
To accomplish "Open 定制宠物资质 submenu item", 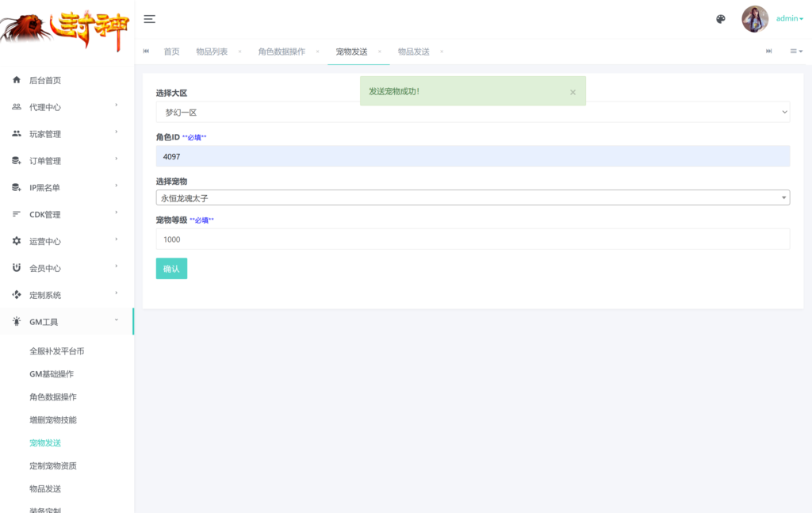I will [53, 466].
